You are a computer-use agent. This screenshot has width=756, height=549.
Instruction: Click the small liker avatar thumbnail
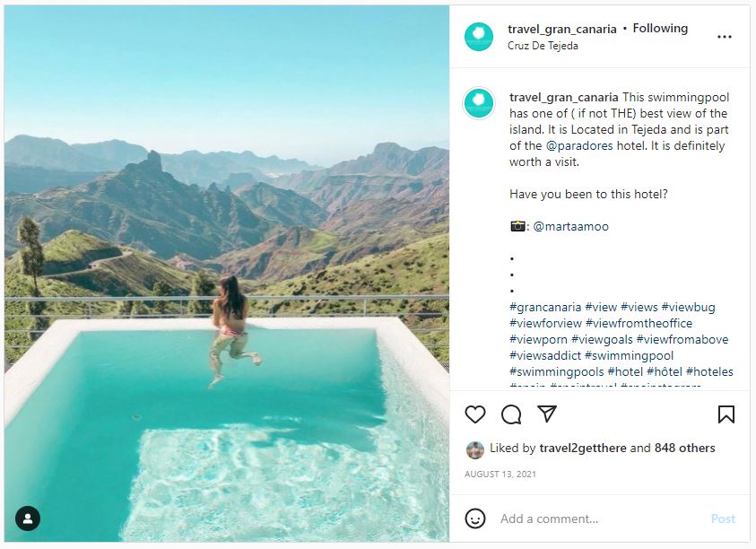(475, 449)
